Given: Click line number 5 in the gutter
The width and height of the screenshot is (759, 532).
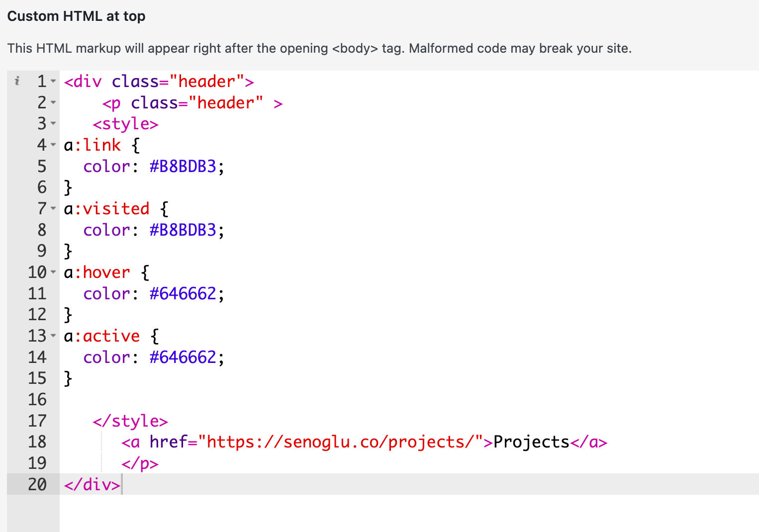Looking at the screenshot, I should (x=42, y=166).
